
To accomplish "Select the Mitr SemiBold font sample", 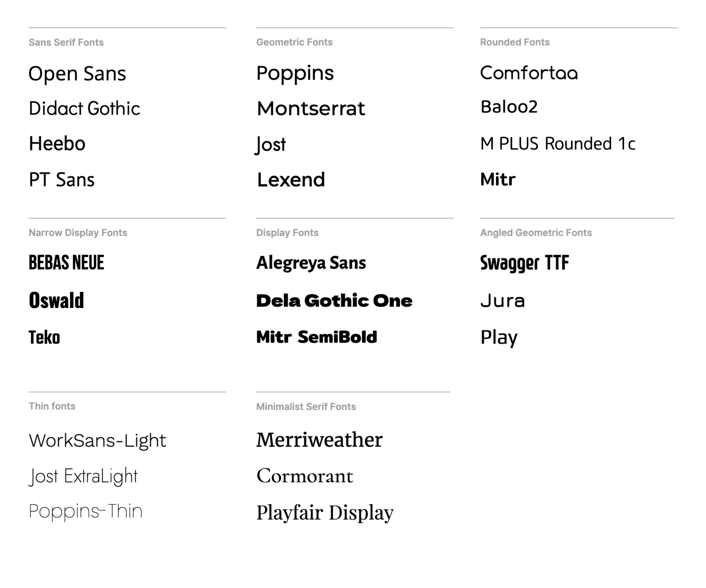I will (x=317, y=337).
